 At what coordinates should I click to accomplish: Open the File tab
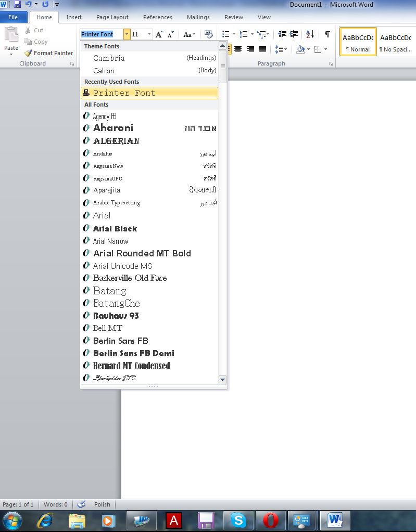pos(13,17)
